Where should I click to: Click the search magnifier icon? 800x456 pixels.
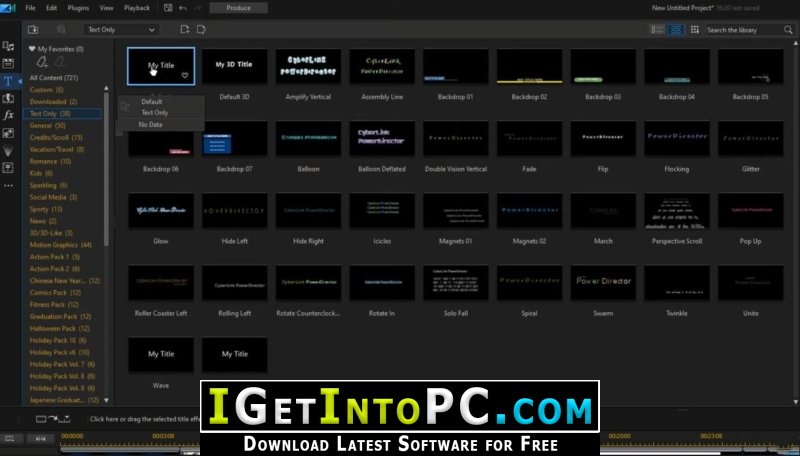click(789, 30)
